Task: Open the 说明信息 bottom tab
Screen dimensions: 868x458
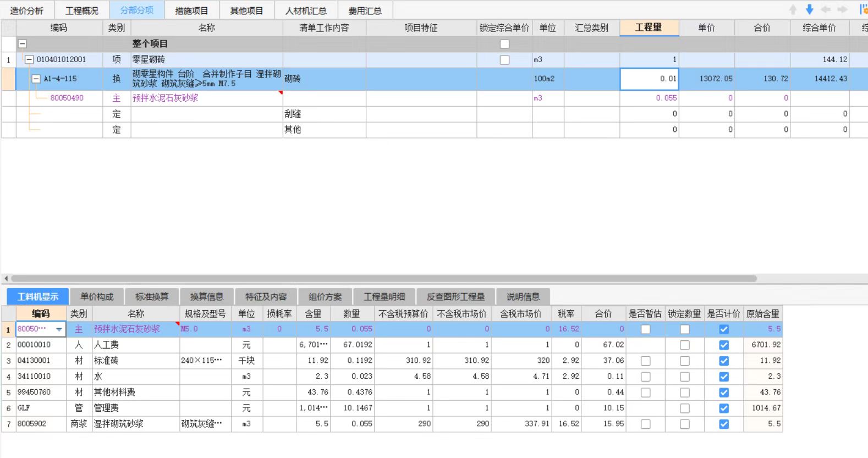Action: point(523,296)
